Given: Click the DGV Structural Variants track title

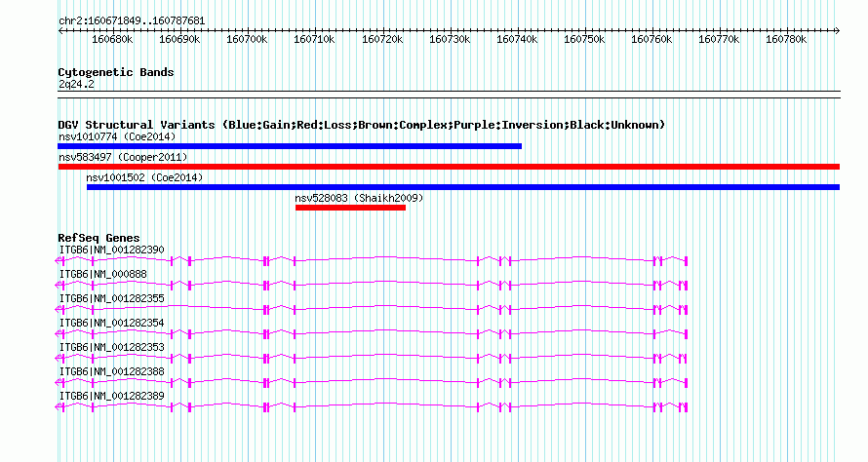Looking at the screenshot, I should point(362,125).
